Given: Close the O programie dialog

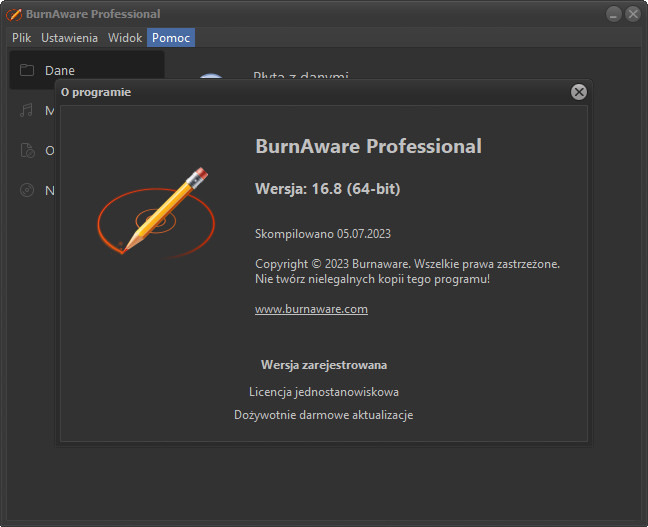Looking at the screenshot, I should coord(579,92).
